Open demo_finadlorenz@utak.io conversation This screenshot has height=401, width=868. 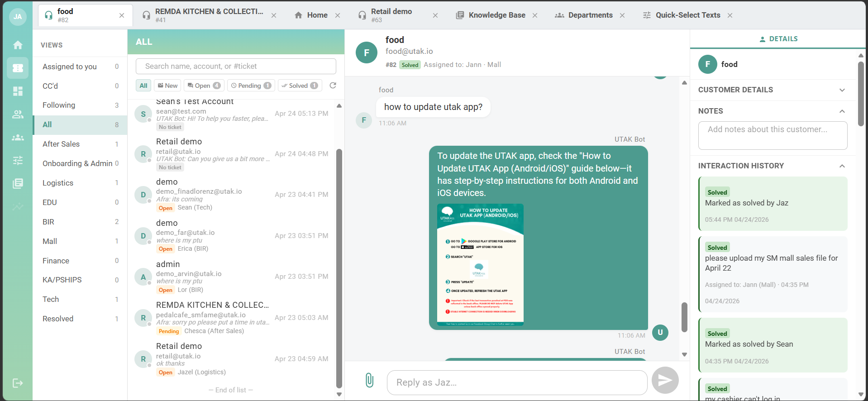232,195
